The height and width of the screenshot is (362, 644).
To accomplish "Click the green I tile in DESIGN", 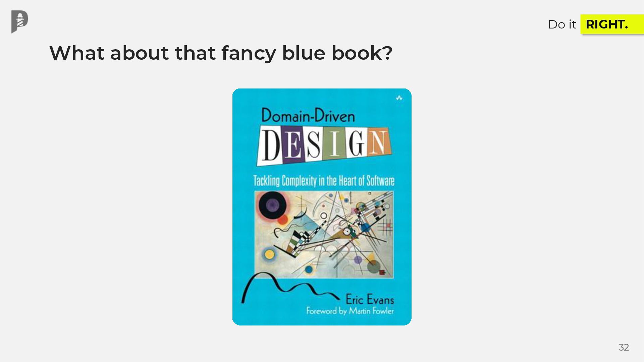I will click(334, 143).
